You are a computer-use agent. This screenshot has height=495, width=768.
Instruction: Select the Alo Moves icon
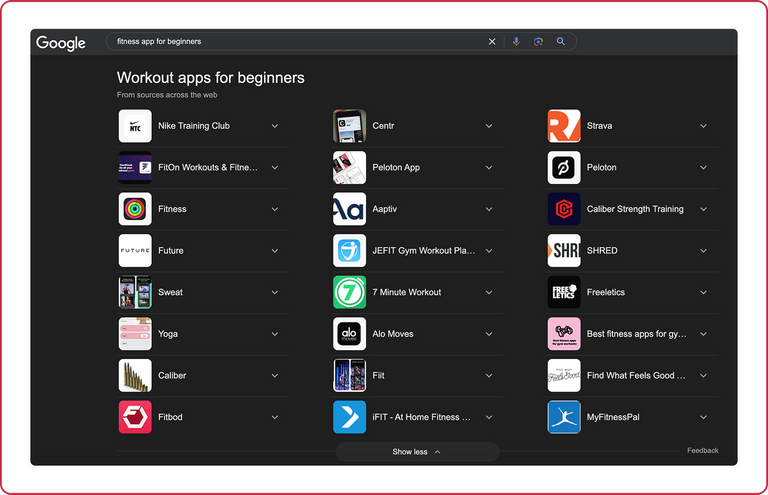[x=350, y=334]
